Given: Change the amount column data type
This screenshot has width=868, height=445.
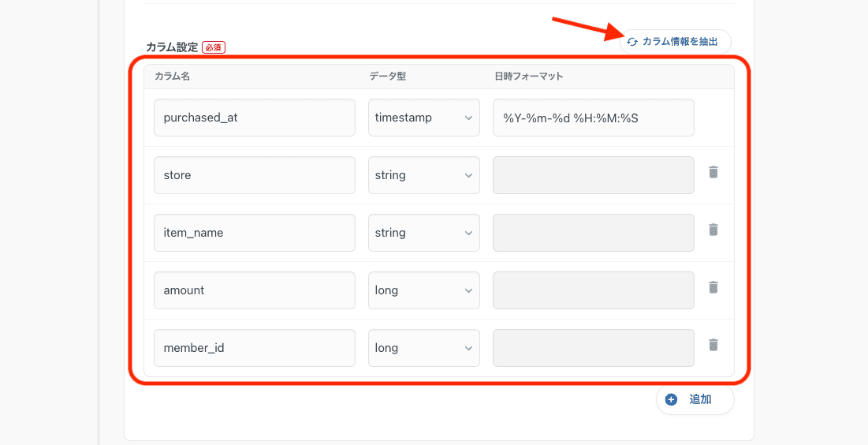Looking at the screenshot, I should click(x=423, y=290).
